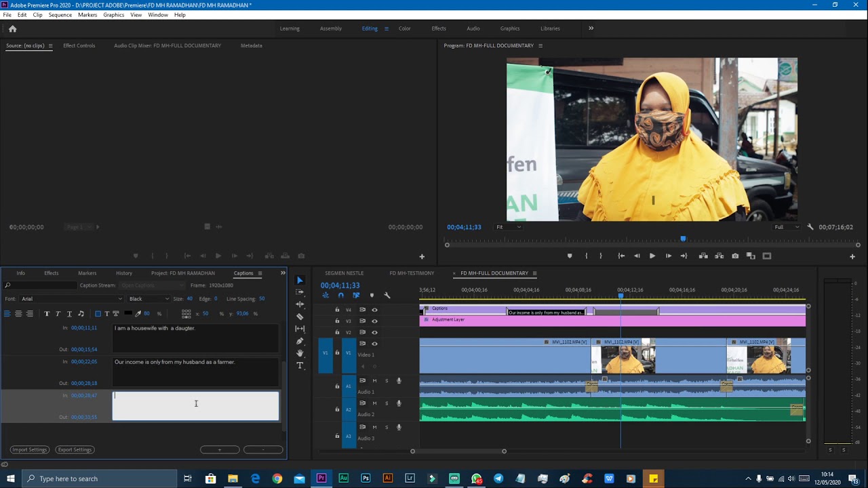
Task: Open timeline display settings wrench
Action: coord(387,296)
